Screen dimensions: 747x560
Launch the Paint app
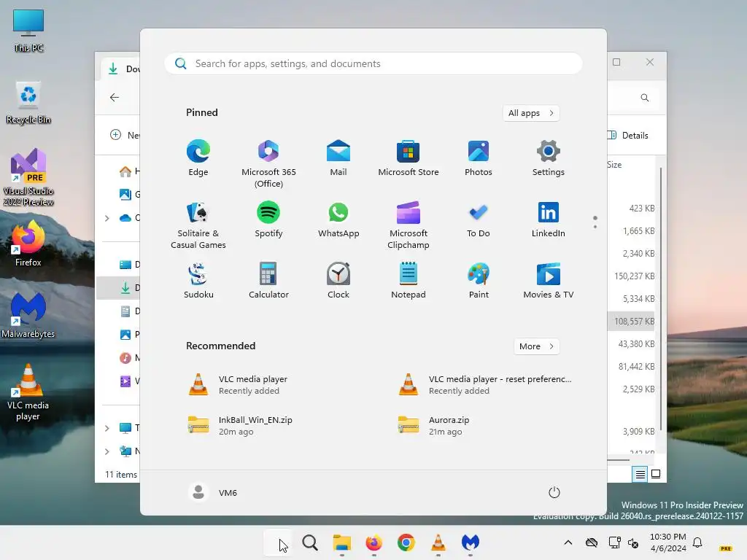(479, 281)
